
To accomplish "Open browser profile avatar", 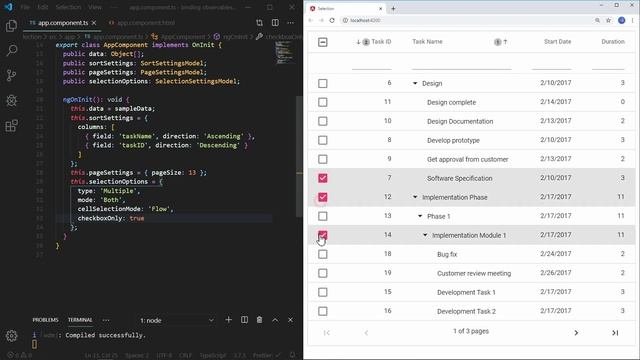I will click(x=621, y=20).
